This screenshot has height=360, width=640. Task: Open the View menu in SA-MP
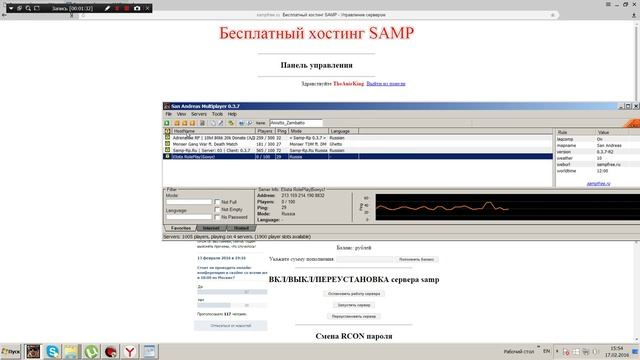tap(182, 114)
